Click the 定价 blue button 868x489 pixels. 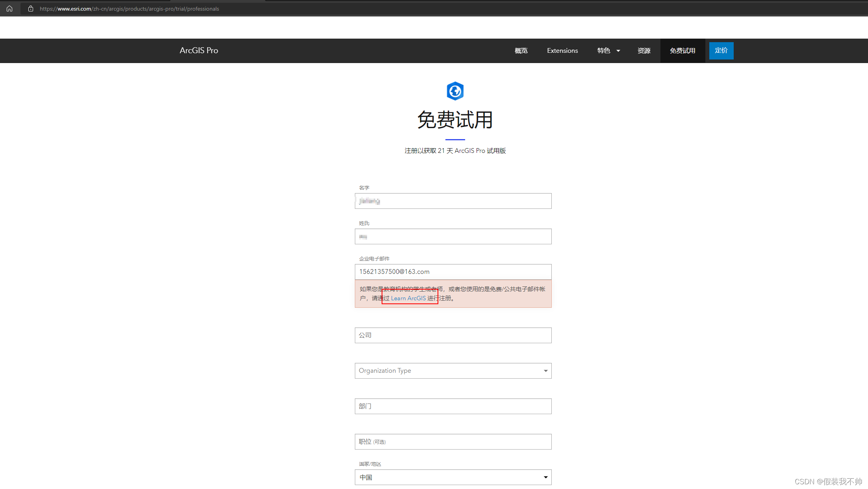click(721, 50)
